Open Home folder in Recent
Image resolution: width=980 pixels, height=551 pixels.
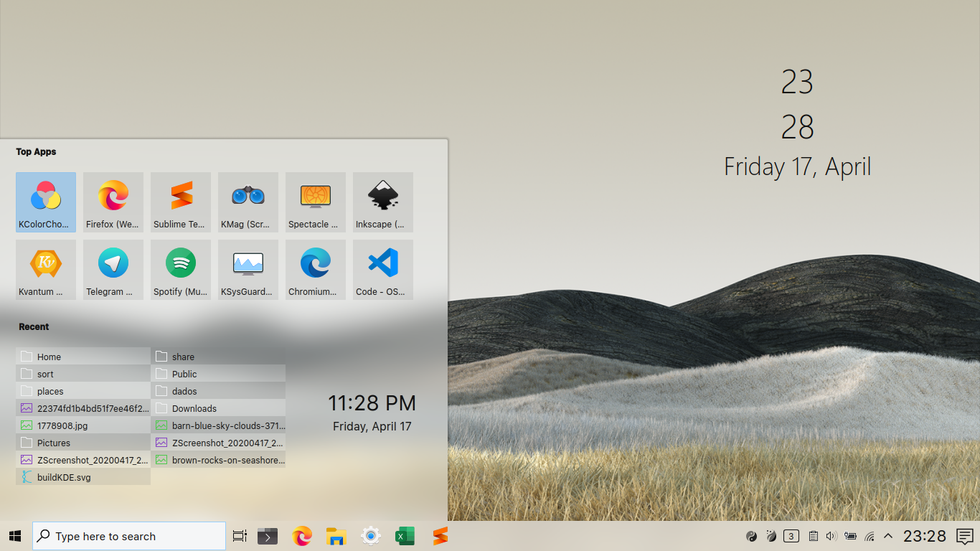[x=83, y=357]
